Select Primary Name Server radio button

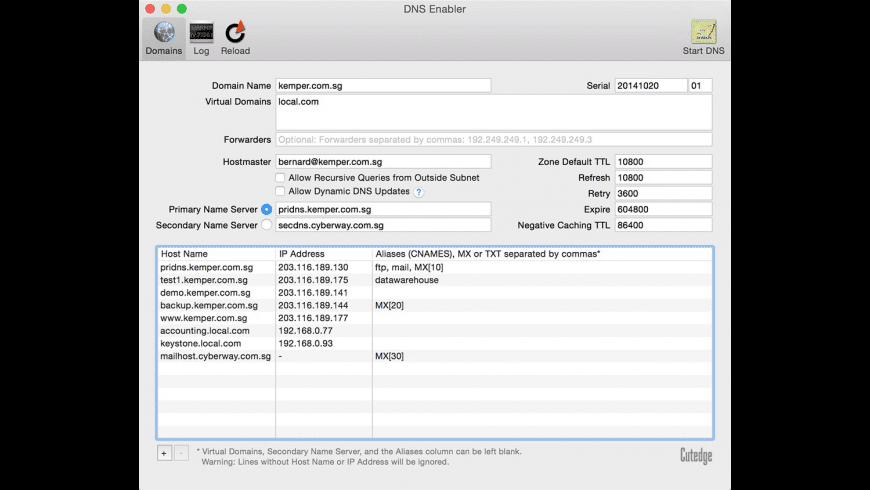[x=266, y=209]
